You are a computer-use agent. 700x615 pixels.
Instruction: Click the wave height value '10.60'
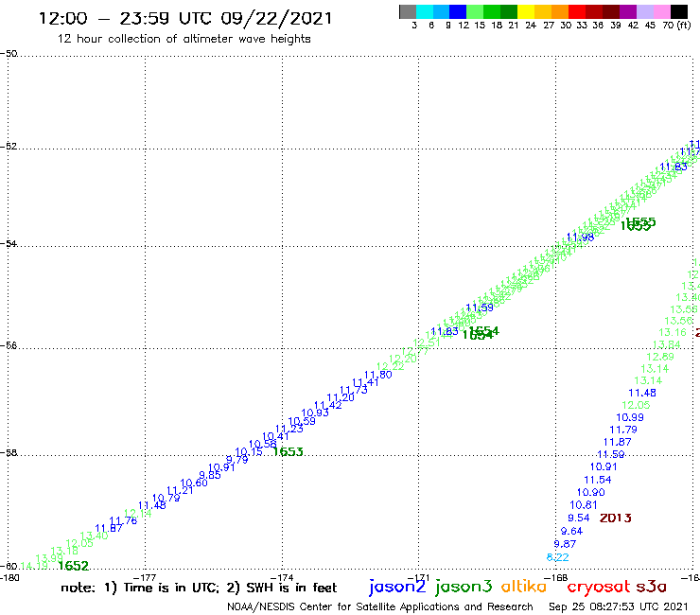194,483
